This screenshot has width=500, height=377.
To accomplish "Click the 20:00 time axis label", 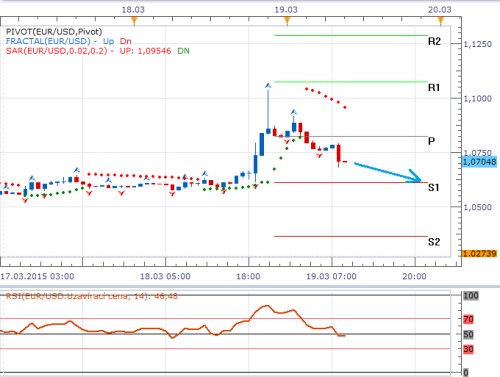I will click(414, 276).
